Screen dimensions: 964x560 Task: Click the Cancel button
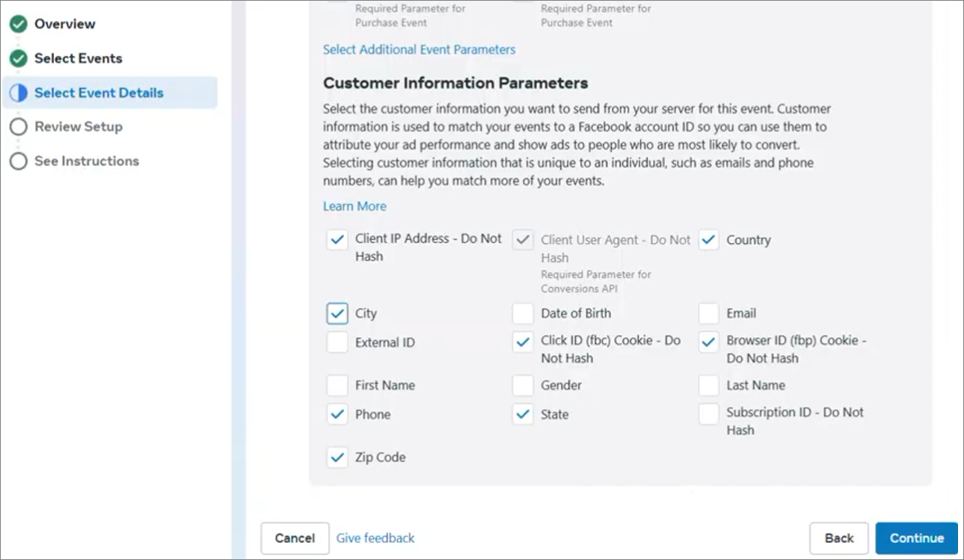[295, 538]
